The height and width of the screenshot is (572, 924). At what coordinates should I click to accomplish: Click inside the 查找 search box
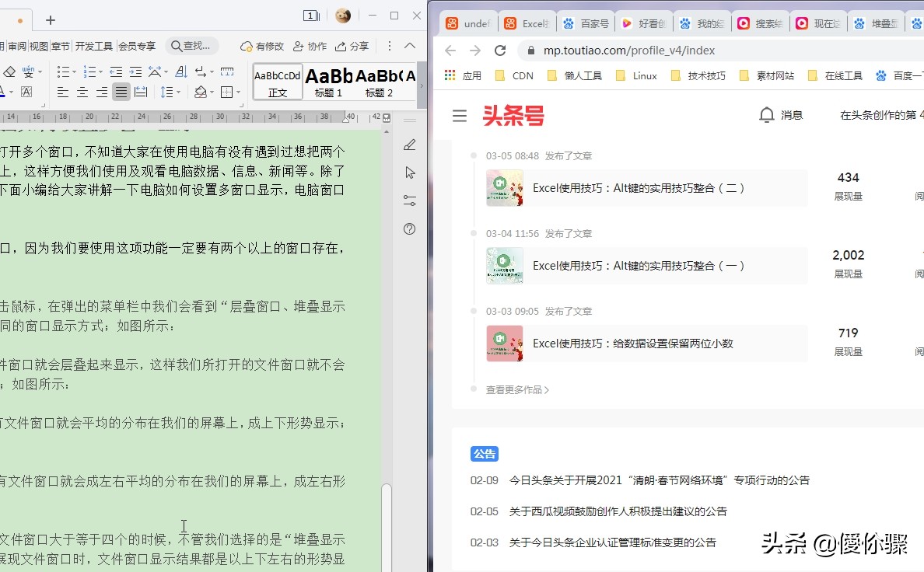[x=193, y=45]
